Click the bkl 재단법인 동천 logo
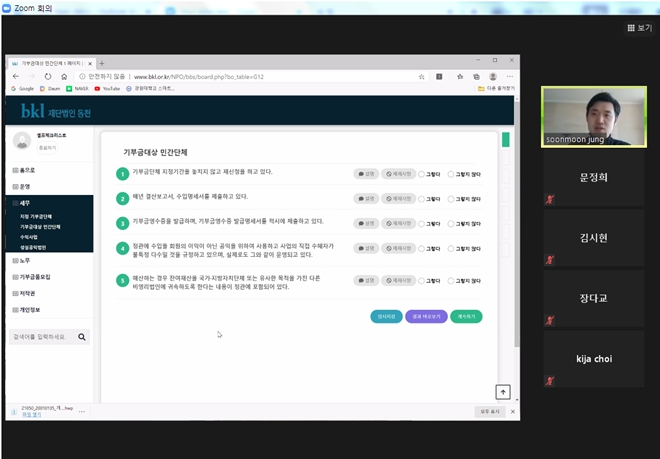Screen dimensions: 660x459 click(x=55, y=113)
